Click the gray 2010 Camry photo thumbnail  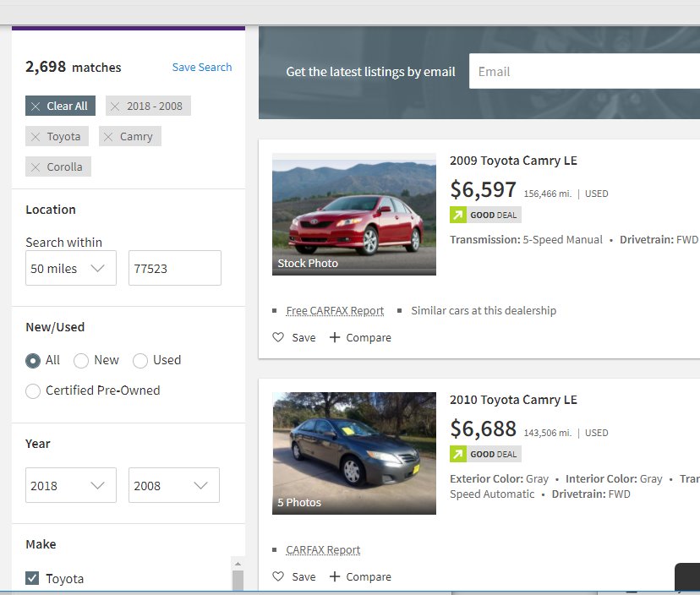coord(354,453)
